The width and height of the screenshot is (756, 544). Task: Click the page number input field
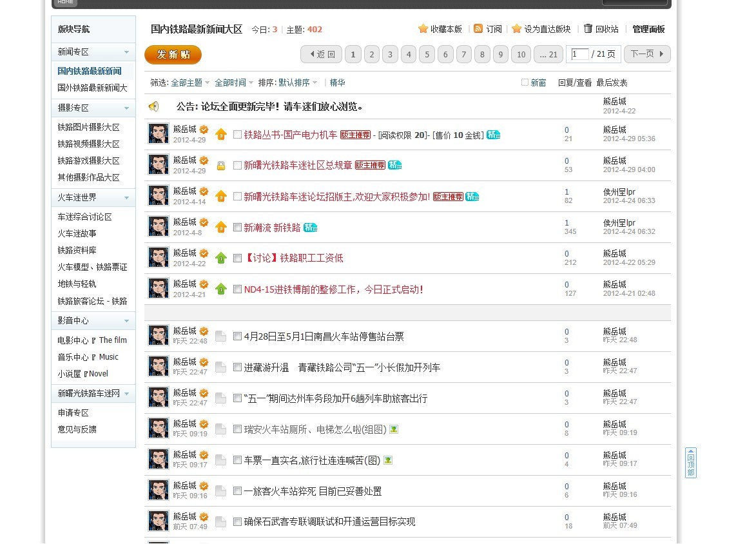point(579,54)
